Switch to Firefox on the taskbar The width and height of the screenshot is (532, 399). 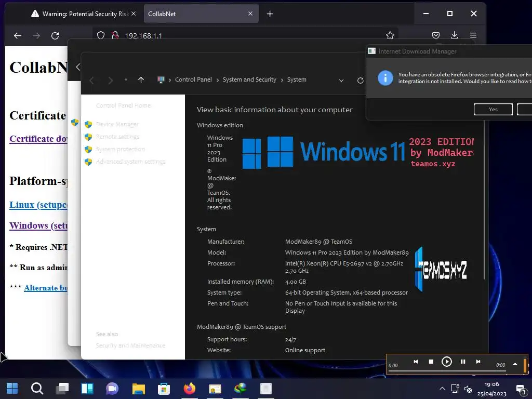[x=189, y=389]
